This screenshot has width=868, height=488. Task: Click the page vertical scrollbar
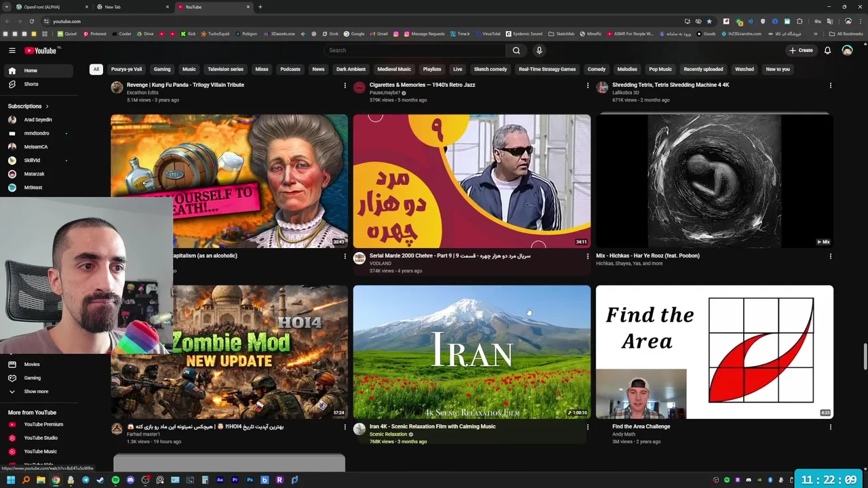point(865,358)
